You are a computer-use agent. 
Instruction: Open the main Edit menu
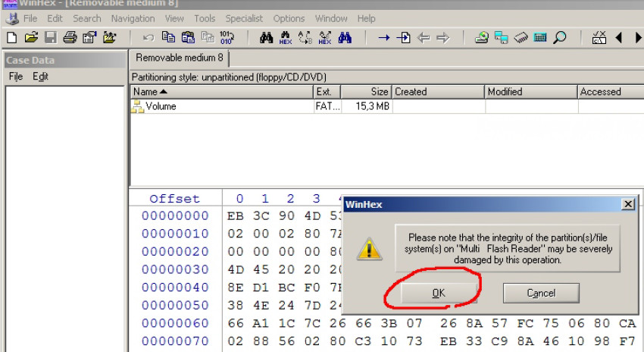click(x=55, y=18)
